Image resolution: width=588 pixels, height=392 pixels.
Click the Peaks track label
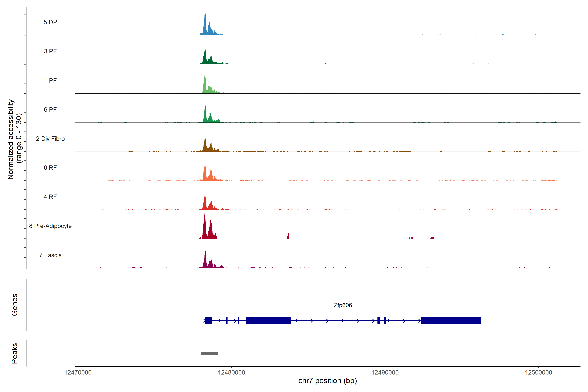click(15, 353)
